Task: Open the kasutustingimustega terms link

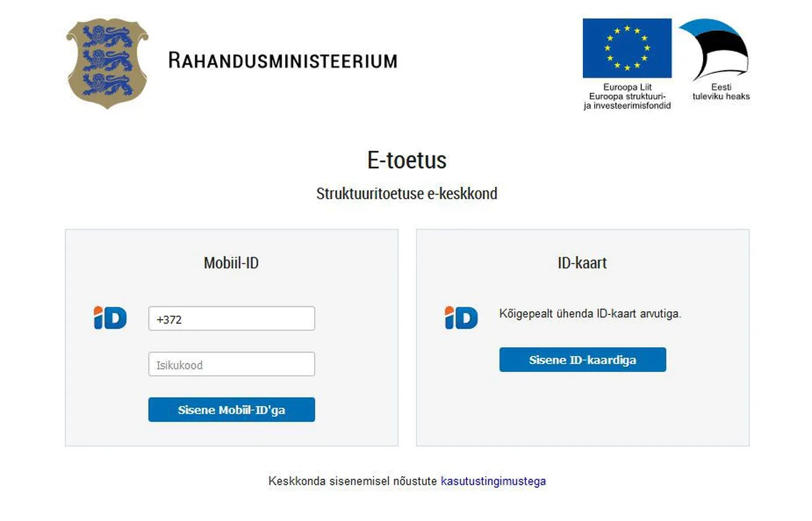Action: click(493, 481)
